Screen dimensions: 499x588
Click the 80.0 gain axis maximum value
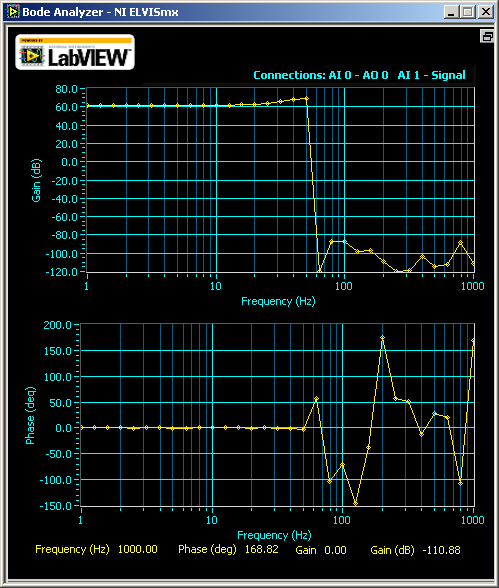66,89
